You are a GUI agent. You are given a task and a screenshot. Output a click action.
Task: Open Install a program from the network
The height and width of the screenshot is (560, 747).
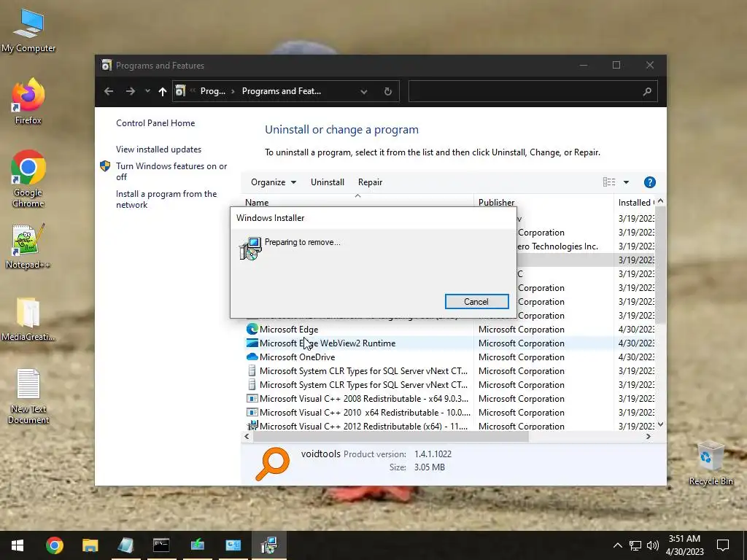click(x=166, y=199)
